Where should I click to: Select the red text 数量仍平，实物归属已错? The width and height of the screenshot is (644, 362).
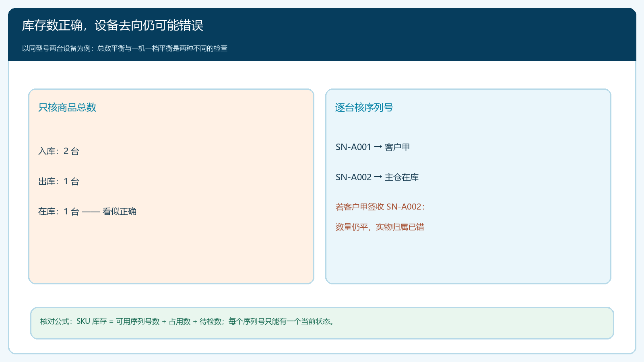point(380,227)
